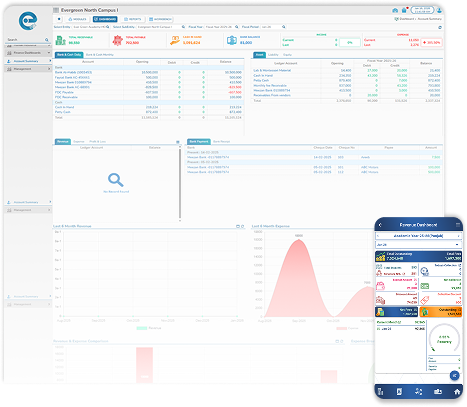This screenshot has width=467, height=407.
Task: Expand the Management sidebar item
Action: tap(28, 69)
